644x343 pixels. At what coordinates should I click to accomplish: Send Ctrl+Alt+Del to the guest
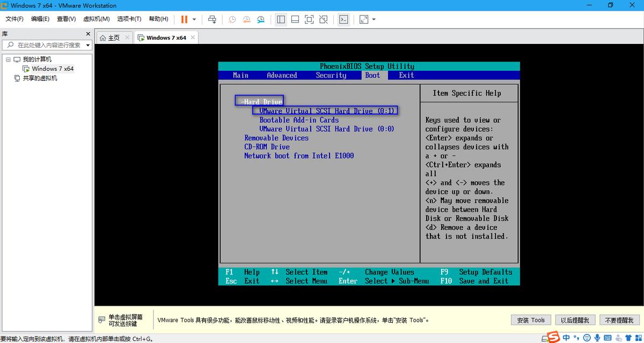pos(211,19)
